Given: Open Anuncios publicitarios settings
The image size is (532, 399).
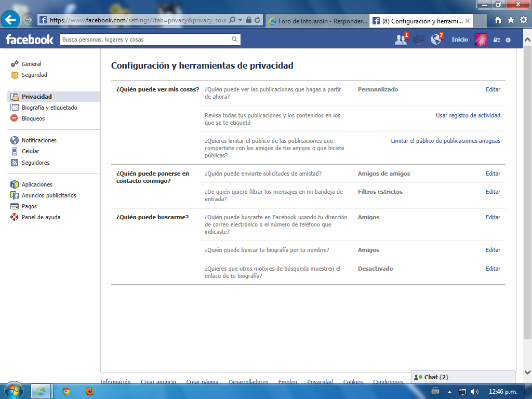Looking at the screenshot, I should (x=49, y=195).
